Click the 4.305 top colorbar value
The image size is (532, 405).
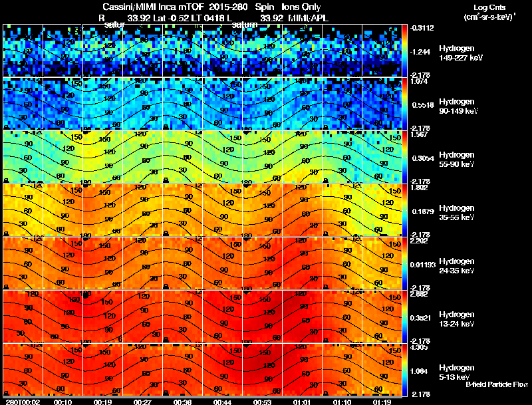point(419,347)
